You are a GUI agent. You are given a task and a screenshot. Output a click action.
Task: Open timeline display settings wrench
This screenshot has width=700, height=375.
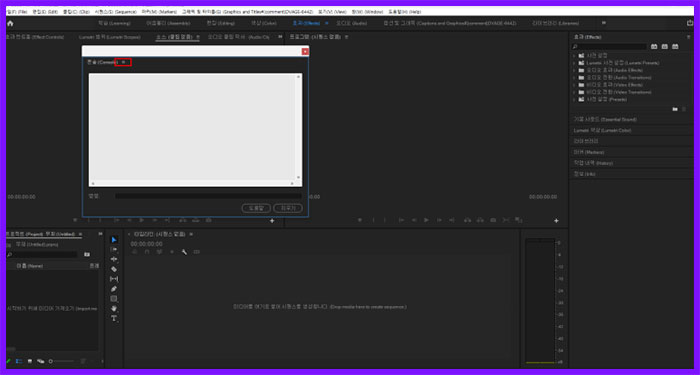pos(184,252)
